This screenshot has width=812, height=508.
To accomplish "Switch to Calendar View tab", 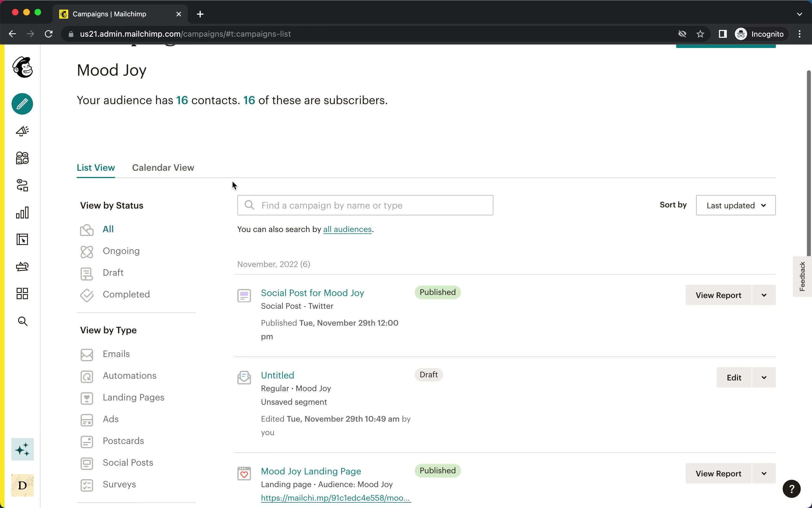I will pyautogui.click(x=163, y=168).
